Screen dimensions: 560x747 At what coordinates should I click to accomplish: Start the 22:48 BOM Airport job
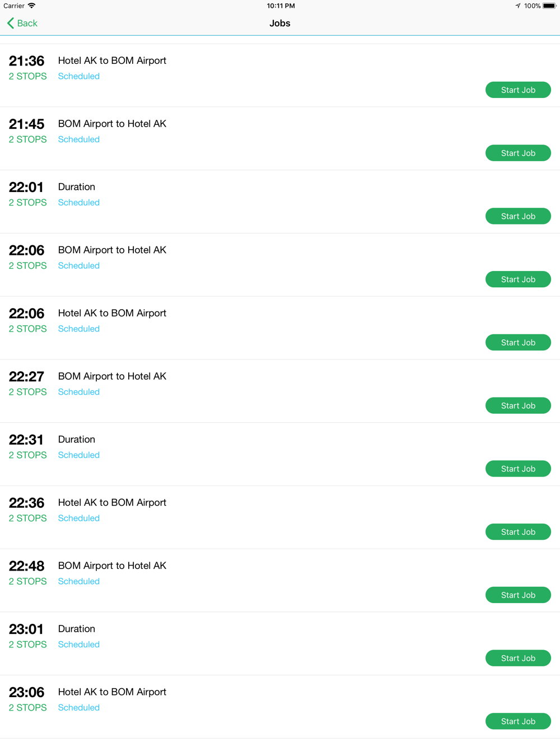[x=518, y=595]
